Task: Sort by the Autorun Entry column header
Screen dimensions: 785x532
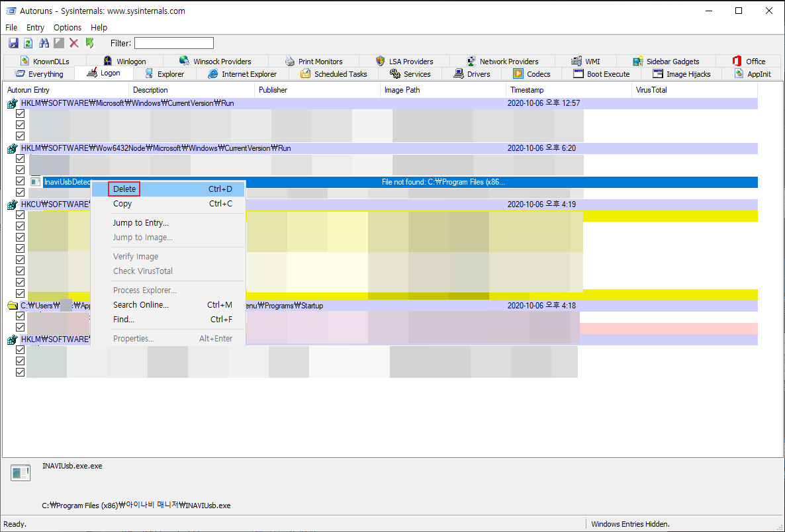Action: tap(66, 90)
